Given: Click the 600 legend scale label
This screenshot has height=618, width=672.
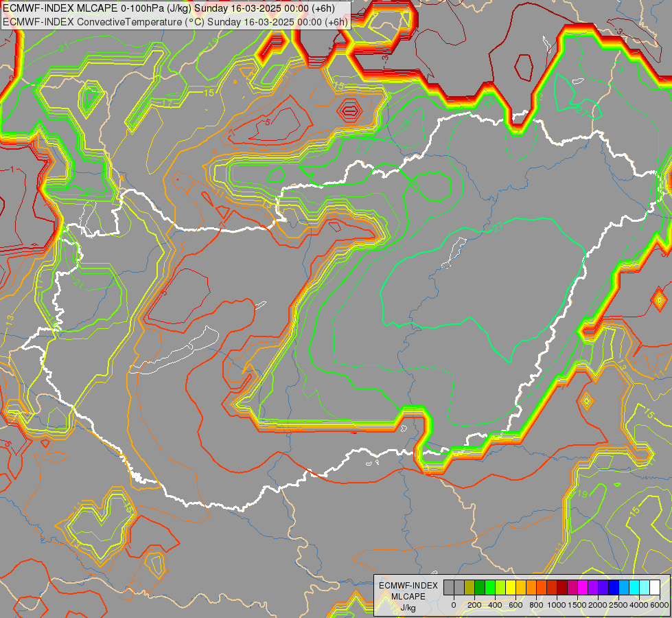Looking at the screenshot, I should 515,605.
